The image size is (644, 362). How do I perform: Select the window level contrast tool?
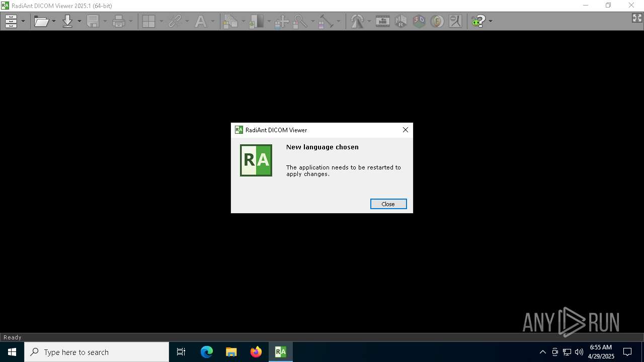pos(257,21)
